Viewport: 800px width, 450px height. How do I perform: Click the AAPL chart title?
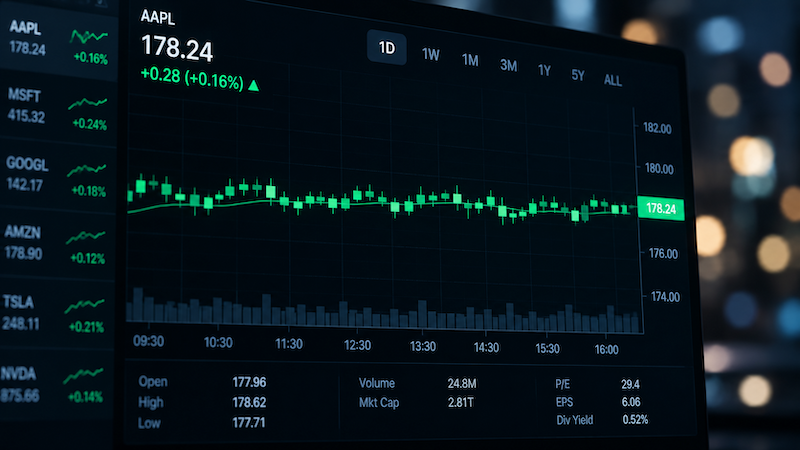point(158,17)
